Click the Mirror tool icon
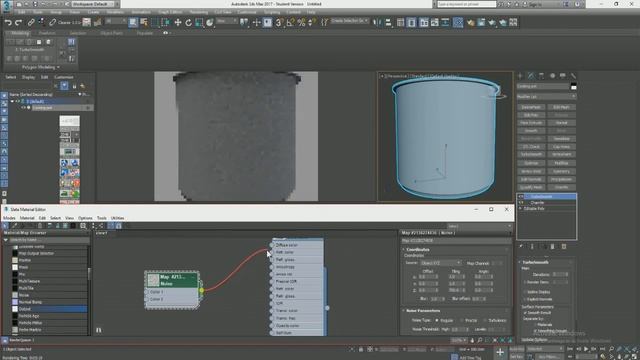The height and width of the screenshot is (360, 640). (x=377, y=22)
